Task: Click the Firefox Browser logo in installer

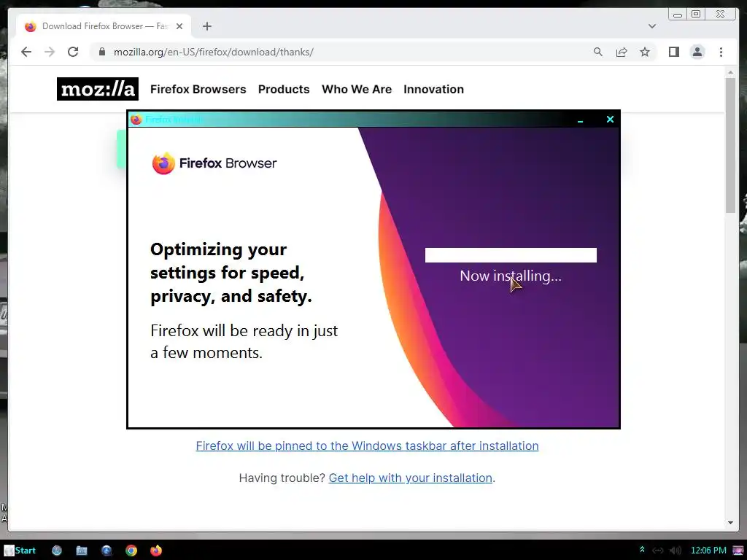Action: click(x=214, y=163)
